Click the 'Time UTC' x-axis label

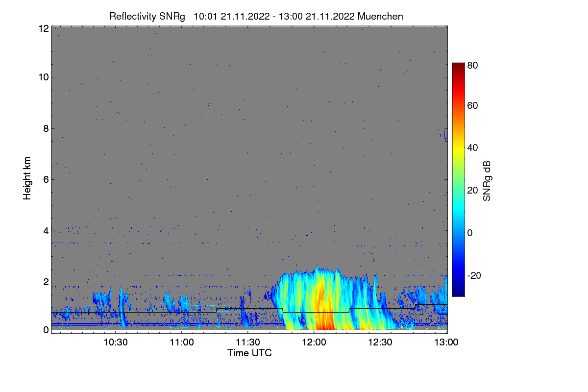[x=249, y=353]
